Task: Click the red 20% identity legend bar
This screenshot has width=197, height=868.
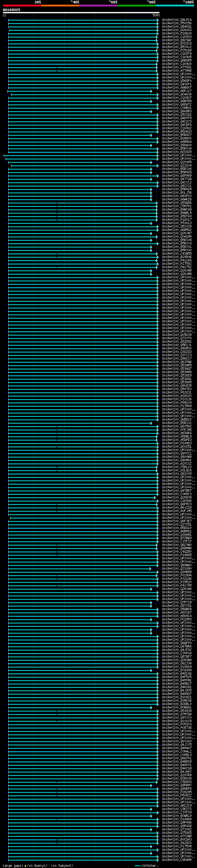Action: point(22,6)
